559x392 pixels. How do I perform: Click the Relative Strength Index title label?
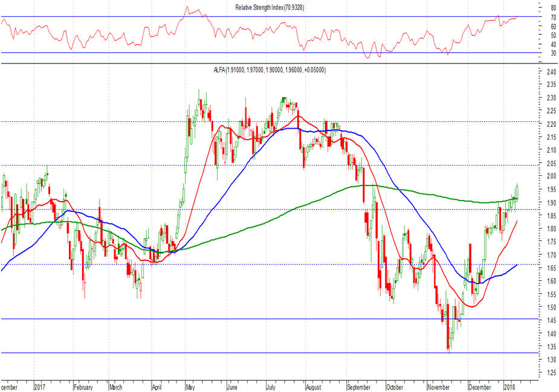(x=270, y=7)
